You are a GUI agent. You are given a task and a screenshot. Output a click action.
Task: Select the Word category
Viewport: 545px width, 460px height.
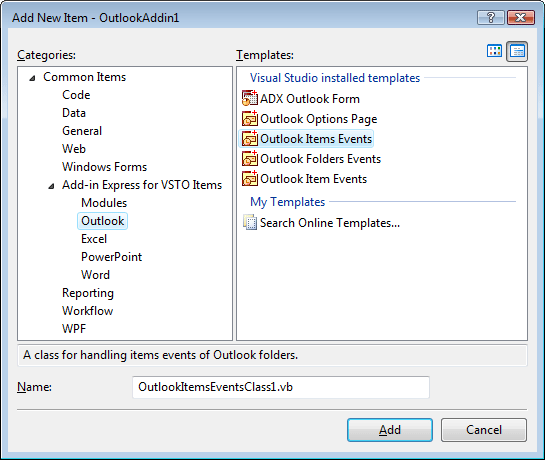tap(95, 275)
